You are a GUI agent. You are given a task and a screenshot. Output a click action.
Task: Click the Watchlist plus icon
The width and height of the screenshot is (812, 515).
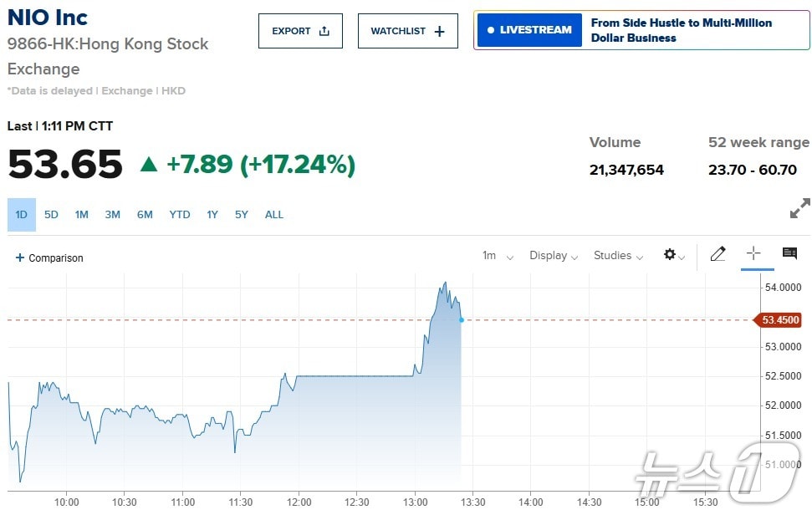pyautogui.click(x=440, y=31)
